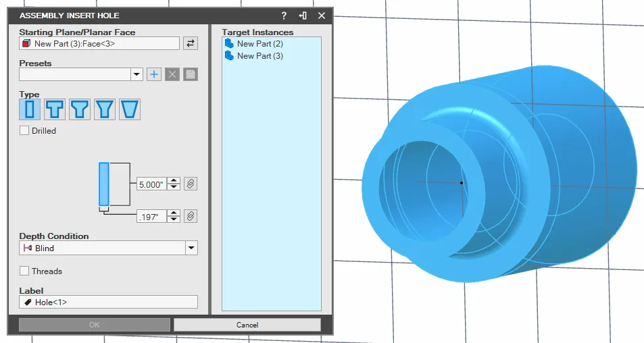Delete the preset with X icon
This screenshot has height=343, width=644.
(172, 75)
